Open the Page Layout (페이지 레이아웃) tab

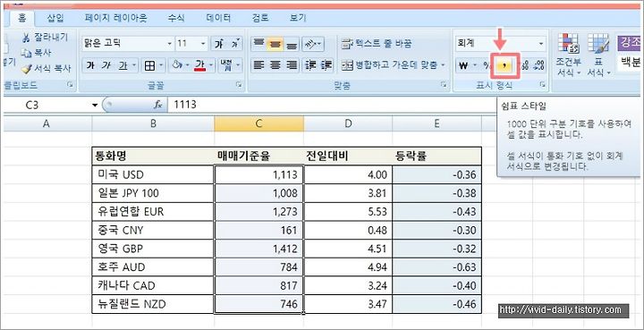coord(115,18)
